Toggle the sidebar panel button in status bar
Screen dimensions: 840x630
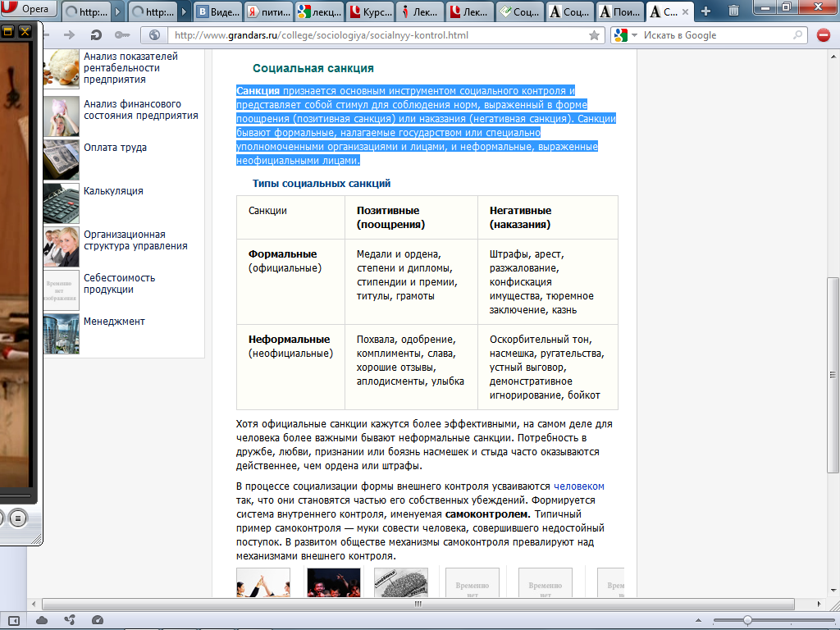coord(13,620)
